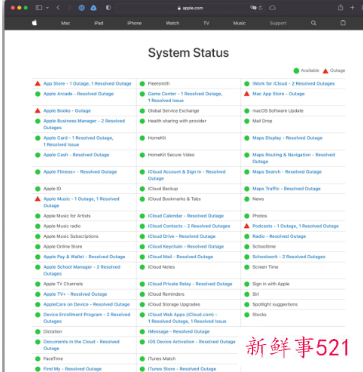This screenshot has height=372, width=363.
Task: Open Apple Card resolved outage link
Action: click(78, 141)
